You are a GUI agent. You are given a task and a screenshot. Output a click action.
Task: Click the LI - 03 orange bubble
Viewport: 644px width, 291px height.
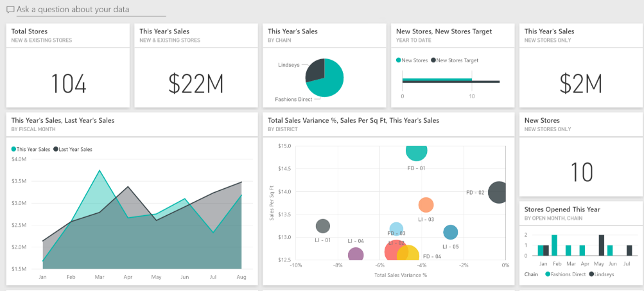(426, 205)
